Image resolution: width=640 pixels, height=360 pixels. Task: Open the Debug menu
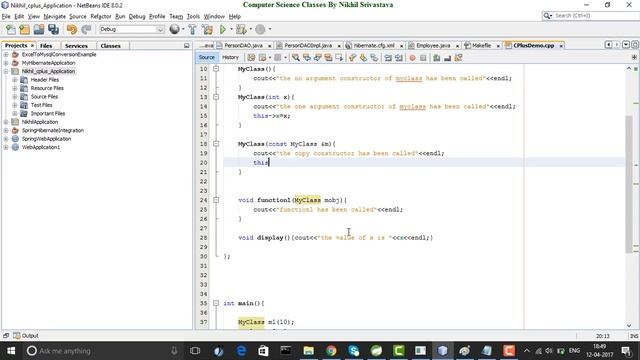(137, 16)
